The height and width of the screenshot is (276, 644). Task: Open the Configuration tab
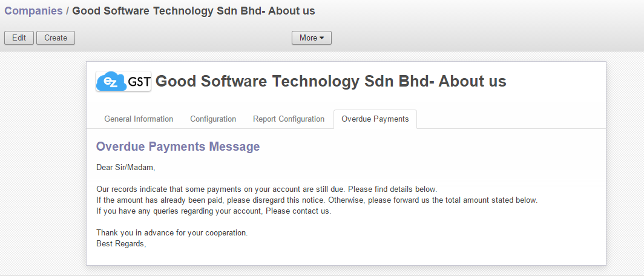point(213,119)
